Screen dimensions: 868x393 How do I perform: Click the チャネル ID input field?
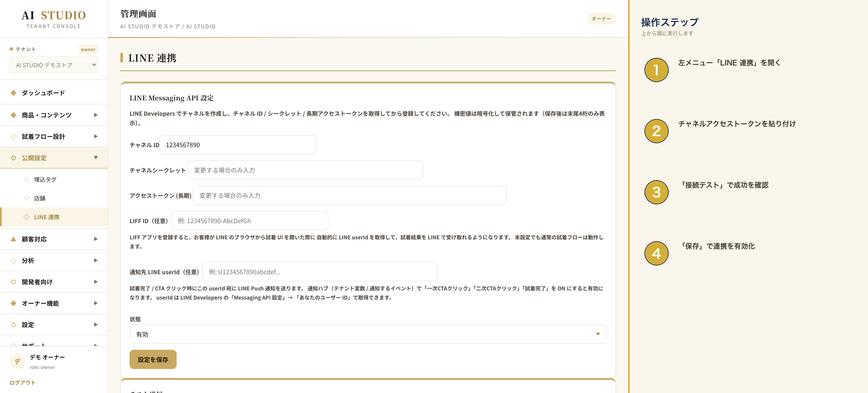[238, 145]
